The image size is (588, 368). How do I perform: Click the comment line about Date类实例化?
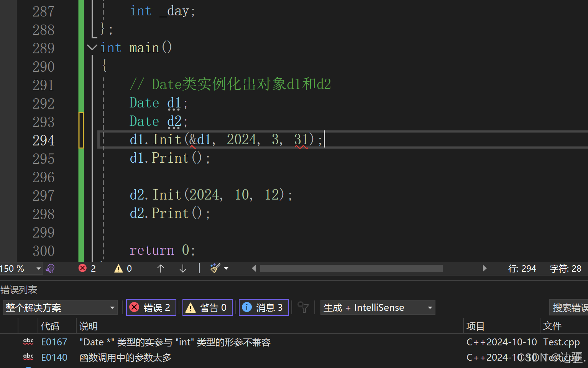230,84
